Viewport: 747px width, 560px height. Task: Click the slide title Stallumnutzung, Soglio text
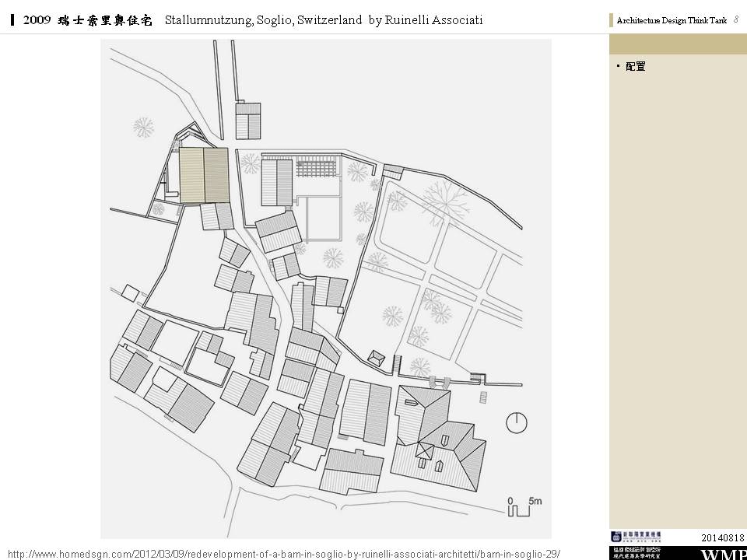tap(323, 20)
